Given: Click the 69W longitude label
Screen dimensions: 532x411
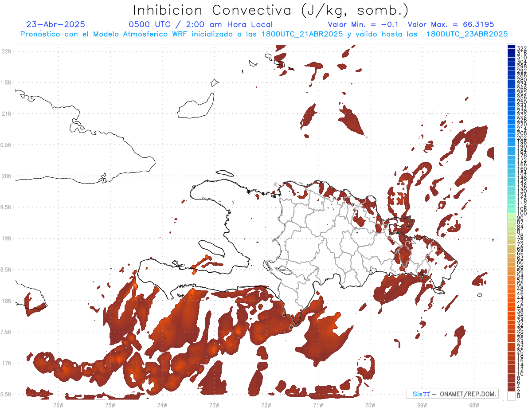Looking at the screenshot, I should tap(422, 405).
